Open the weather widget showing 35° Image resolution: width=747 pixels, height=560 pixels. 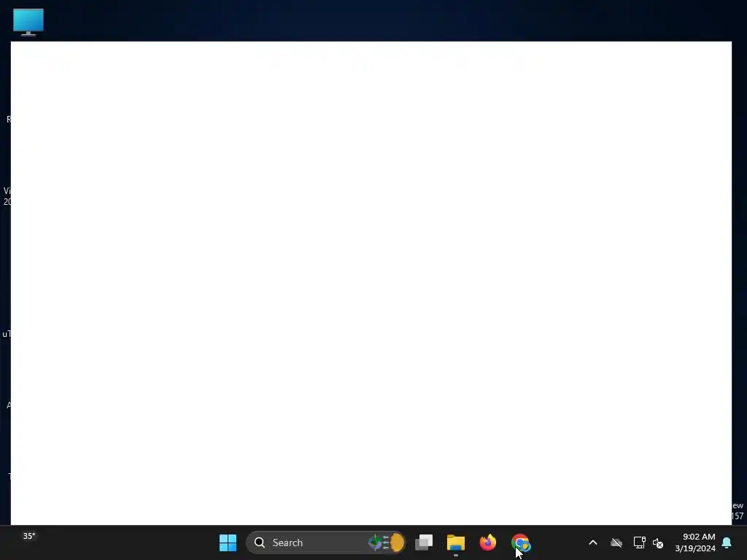pos(29,537)
